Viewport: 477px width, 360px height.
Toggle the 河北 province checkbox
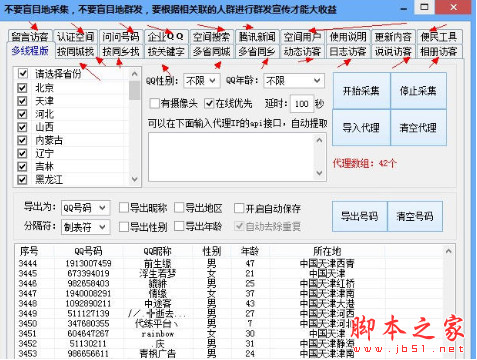click(x=22, y=114)
